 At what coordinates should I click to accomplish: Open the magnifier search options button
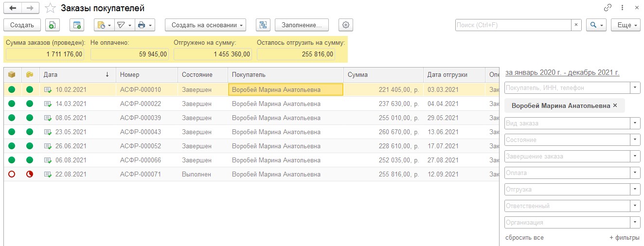[x=596, y=25]
